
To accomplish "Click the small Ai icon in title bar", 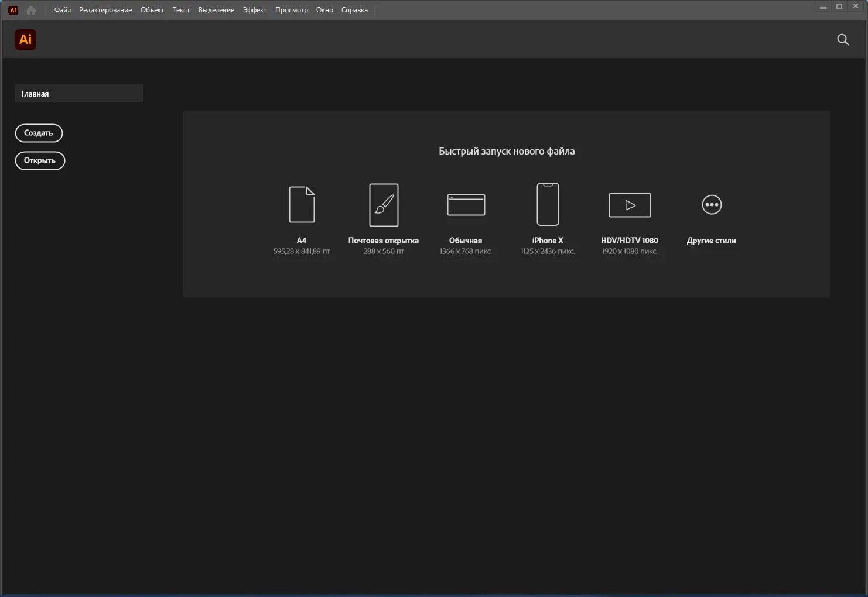I will (x=13, y=10).
